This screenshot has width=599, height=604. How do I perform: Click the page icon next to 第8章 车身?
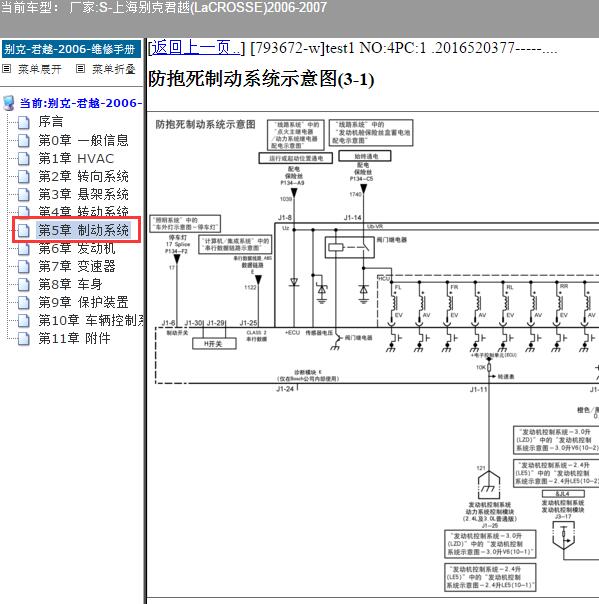point(24,285)
